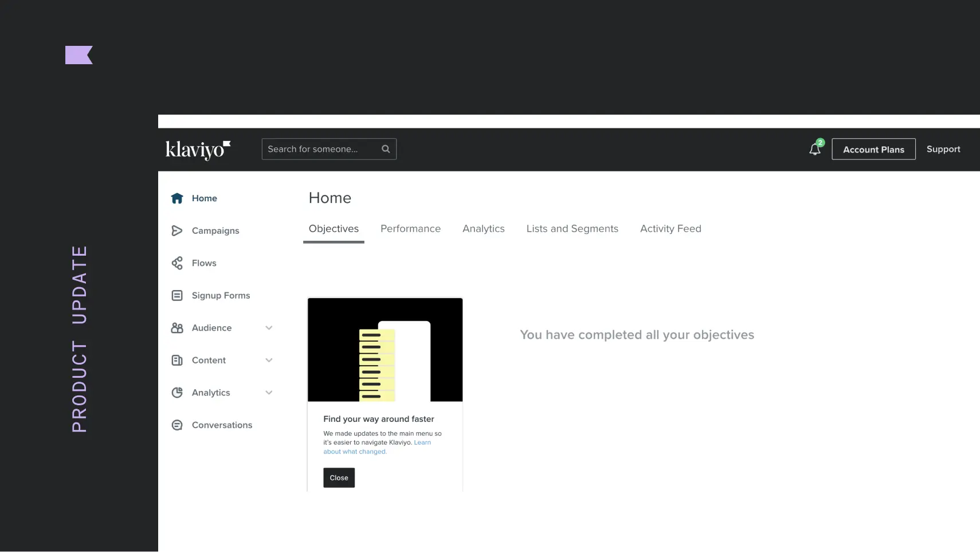
Task: Switch to the Performance tab
Action: tap(410, 229)
